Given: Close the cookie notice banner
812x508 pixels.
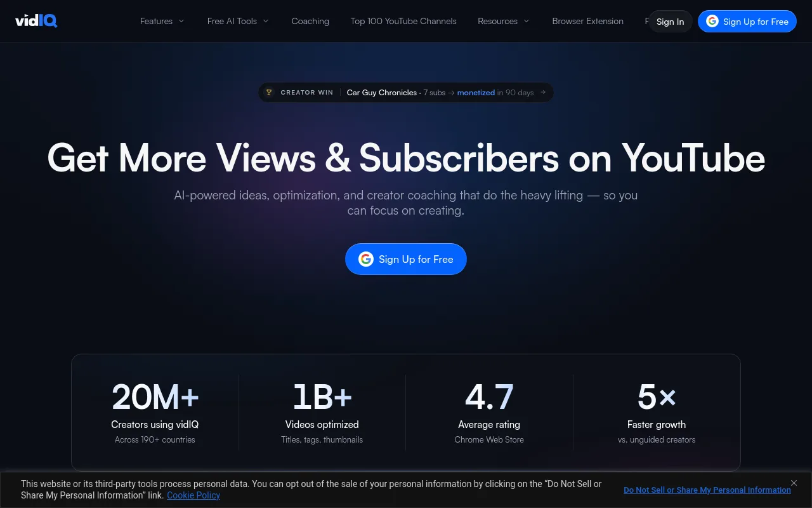Looking at the screenshot, I should (794, 483).
